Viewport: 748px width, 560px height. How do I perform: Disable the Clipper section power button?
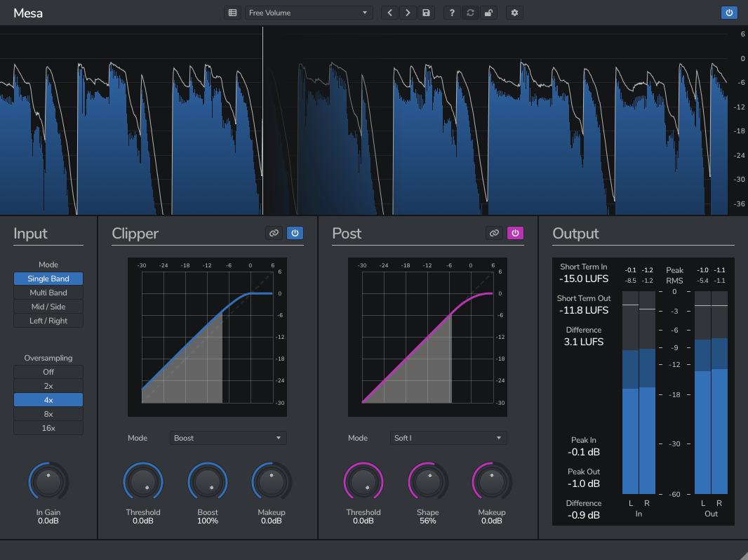point(295,233)
